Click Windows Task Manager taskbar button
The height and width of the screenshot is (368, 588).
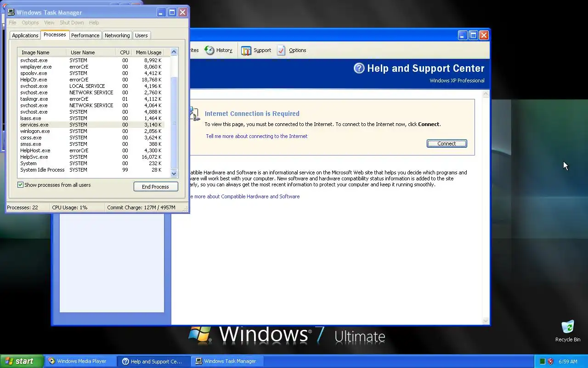tap(227, 361)
